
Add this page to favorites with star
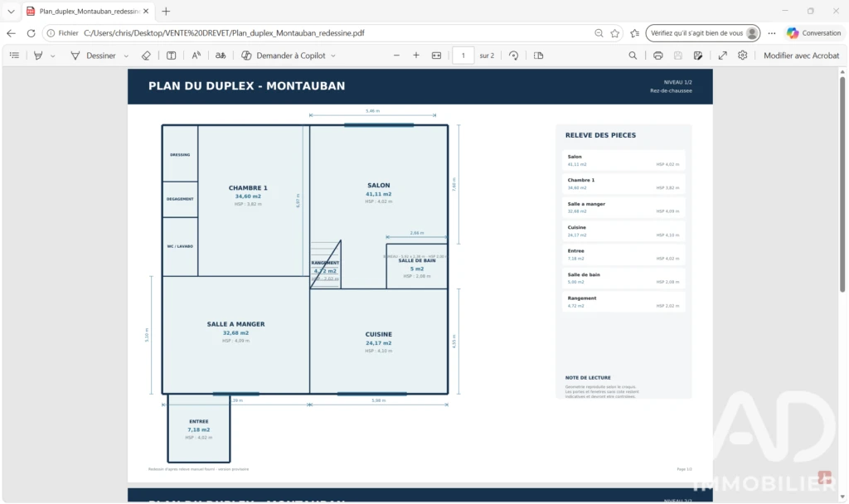[x=615, y=33]
